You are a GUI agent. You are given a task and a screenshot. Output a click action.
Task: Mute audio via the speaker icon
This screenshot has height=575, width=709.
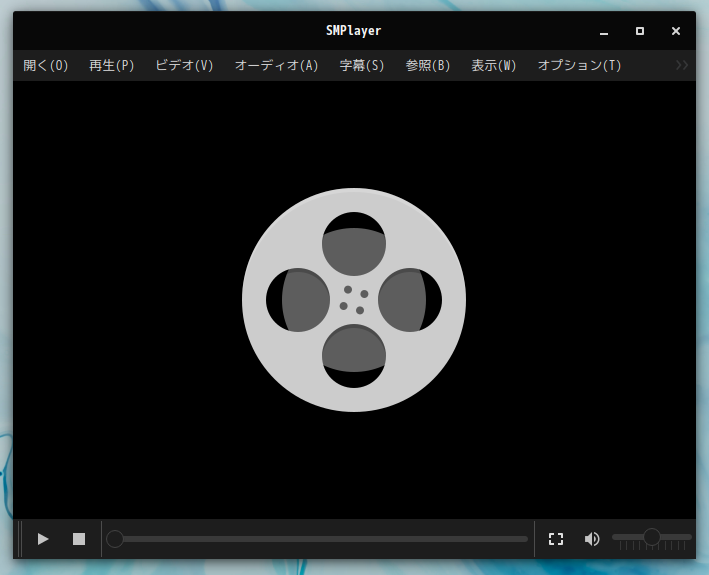[592, 539]
